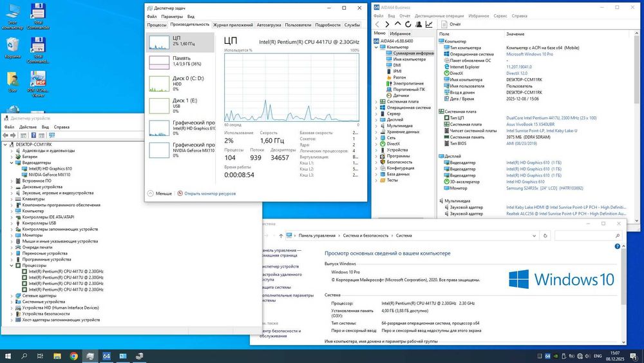Click search field in System window
The image size is (644, 363).
click(588, 235)
